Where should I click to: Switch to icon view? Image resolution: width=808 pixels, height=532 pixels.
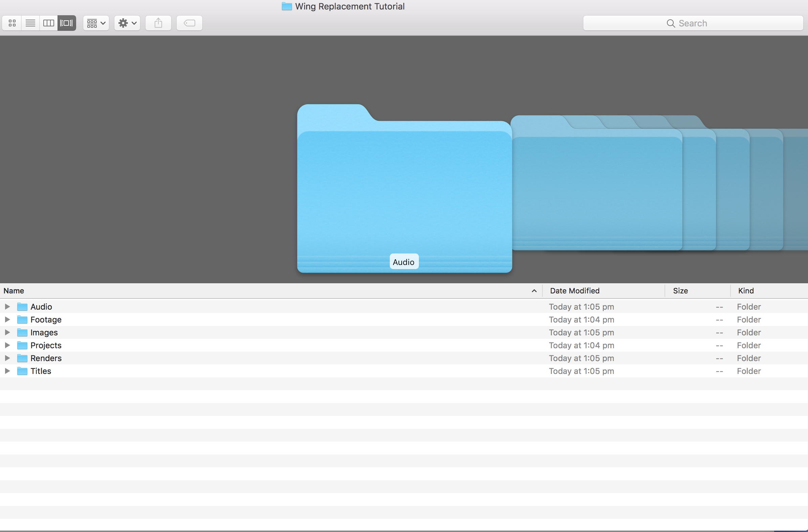pyautogui.click(x=12, y=23)
